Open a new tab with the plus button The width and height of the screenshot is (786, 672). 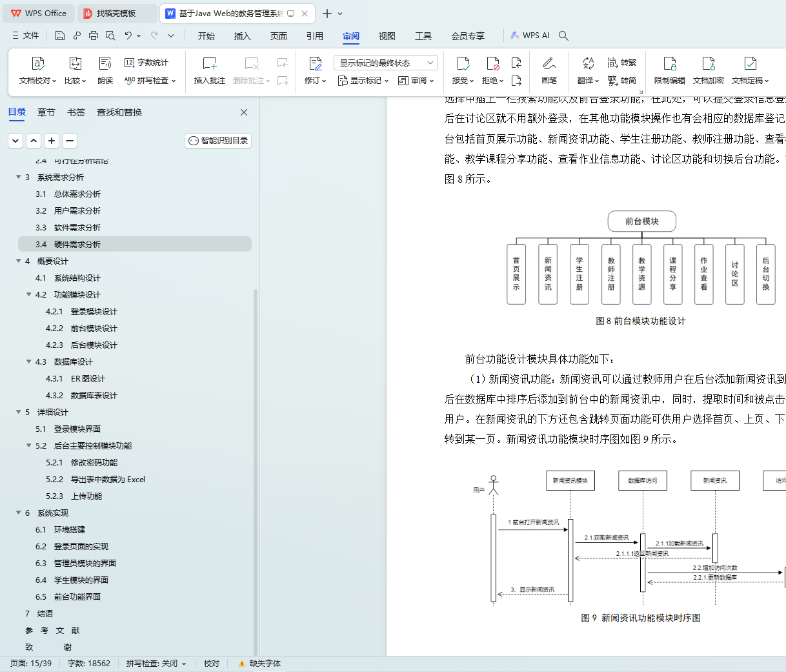coord(327,13)
